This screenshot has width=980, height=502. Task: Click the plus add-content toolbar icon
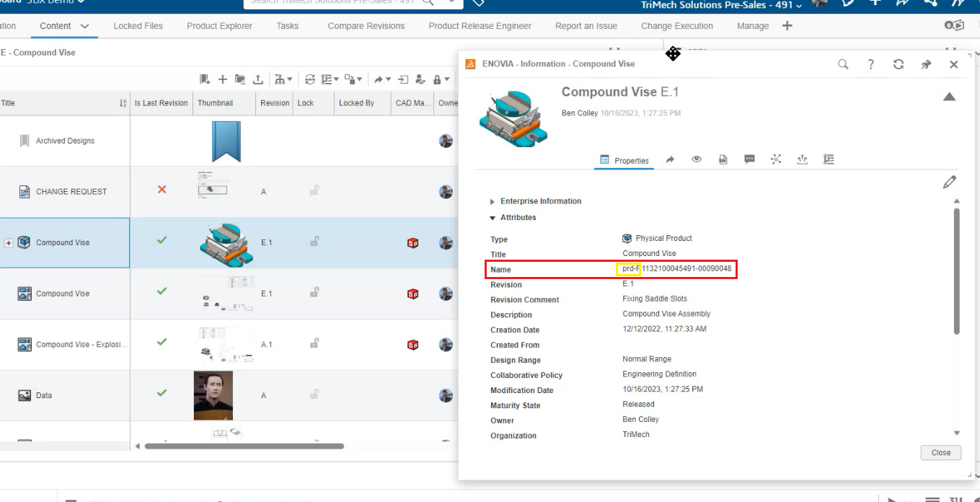coord(223,79)
